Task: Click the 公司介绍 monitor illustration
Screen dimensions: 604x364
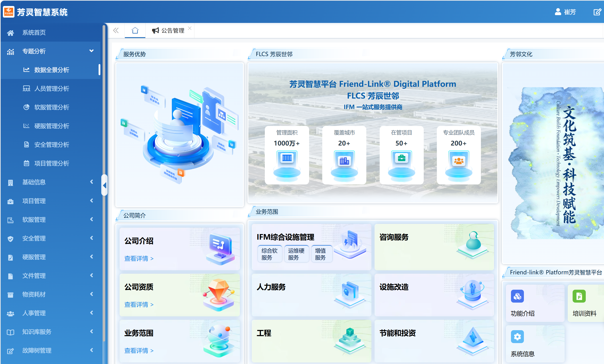Action: (220, 249)
